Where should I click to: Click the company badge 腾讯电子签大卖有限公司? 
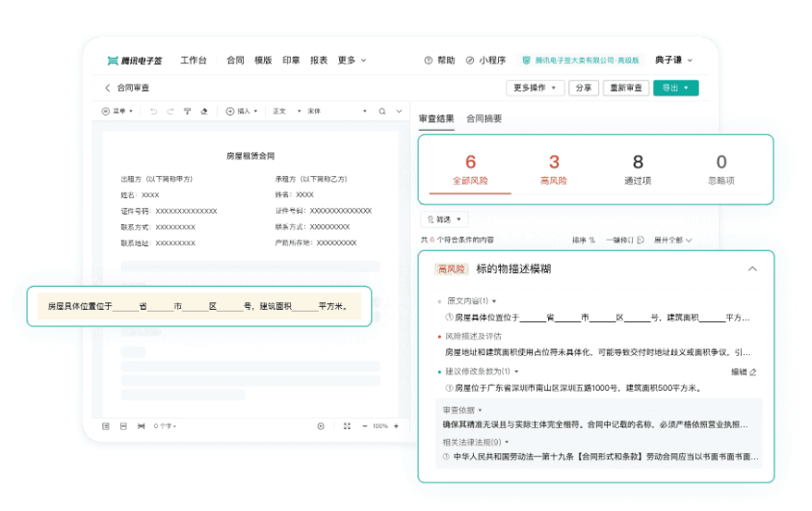tap(581, 61)
